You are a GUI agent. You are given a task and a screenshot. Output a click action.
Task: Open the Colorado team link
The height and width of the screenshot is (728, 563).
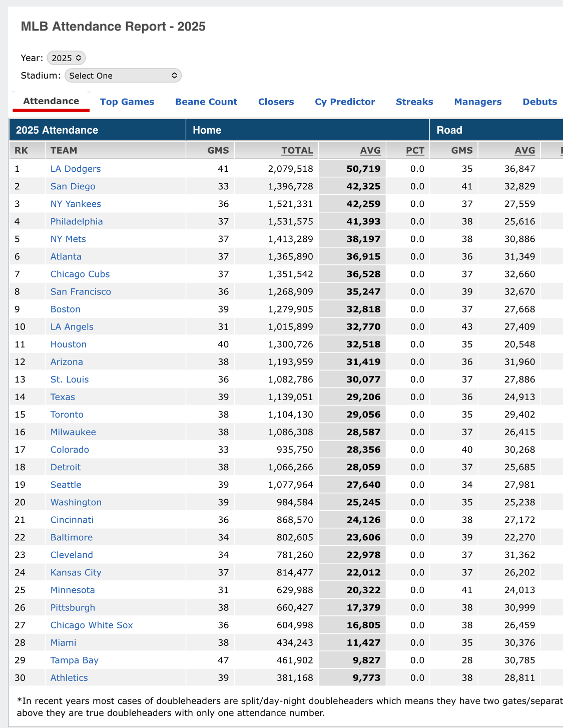pyautogui.click(x=70, y=450)
